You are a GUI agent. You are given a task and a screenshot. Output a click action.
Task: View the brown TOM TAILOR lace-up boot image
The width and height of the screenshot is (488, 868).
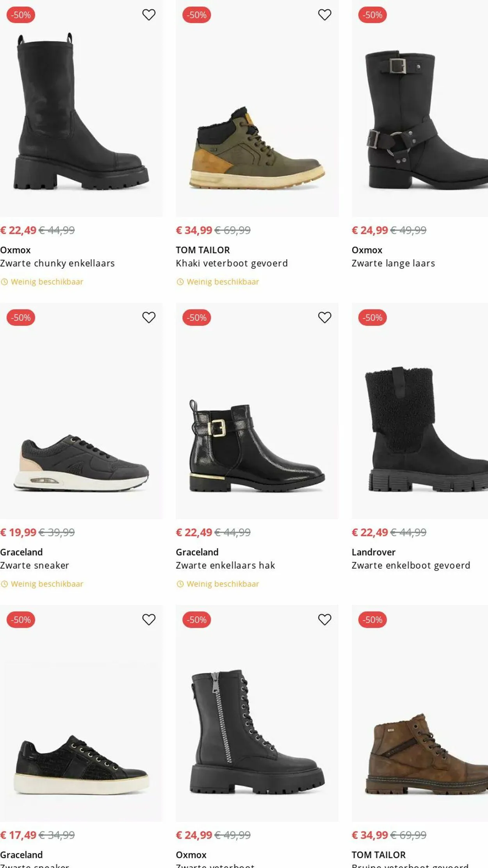click(420, 753)
